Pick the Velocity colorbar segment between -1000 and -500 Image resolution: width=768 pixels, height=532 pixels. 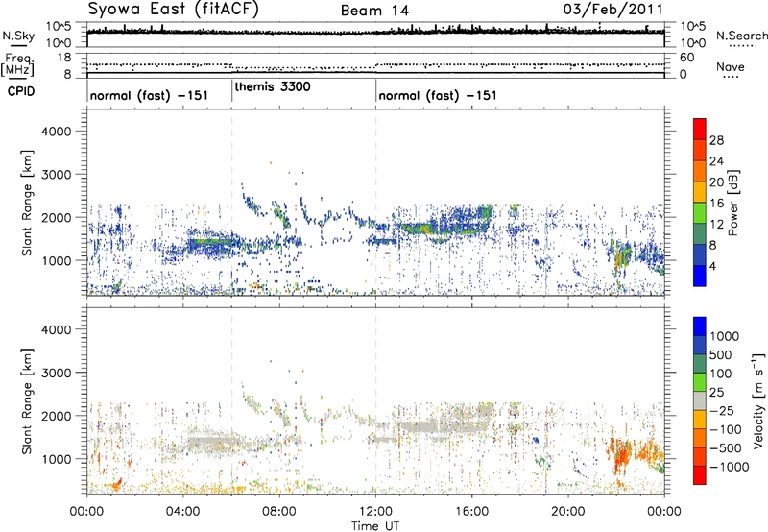[700, 456]
